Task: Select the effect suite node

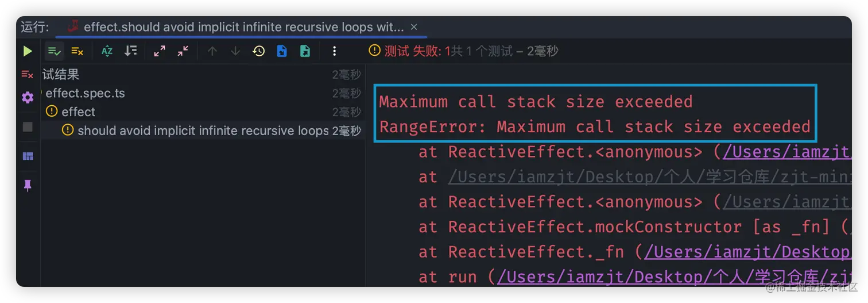Action: coord(201,112)
